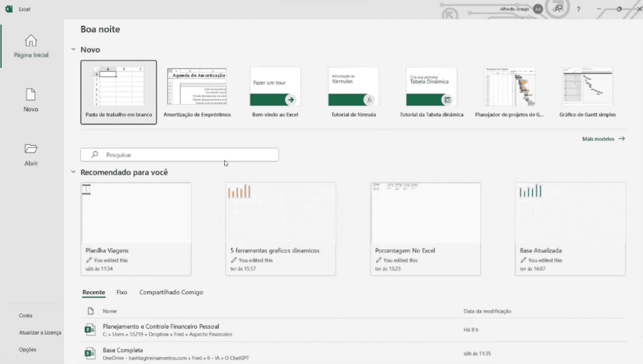Click the account avatar for Alfredo Araujo
The height and width of the screenshot is (364, 643).
(x=538, y=9)
